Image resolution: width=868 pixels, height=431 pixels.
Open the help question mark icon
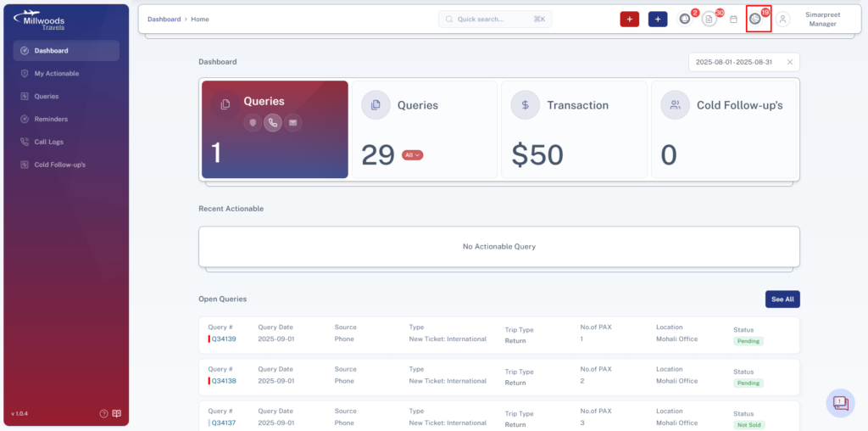pyautogui.click(x=103, y=413)
